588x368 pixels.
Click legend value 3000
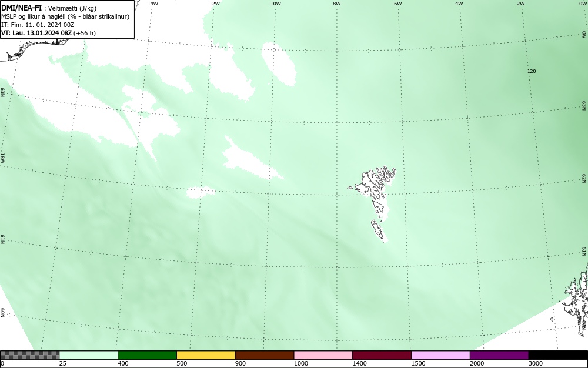click(x=536, y=363)
